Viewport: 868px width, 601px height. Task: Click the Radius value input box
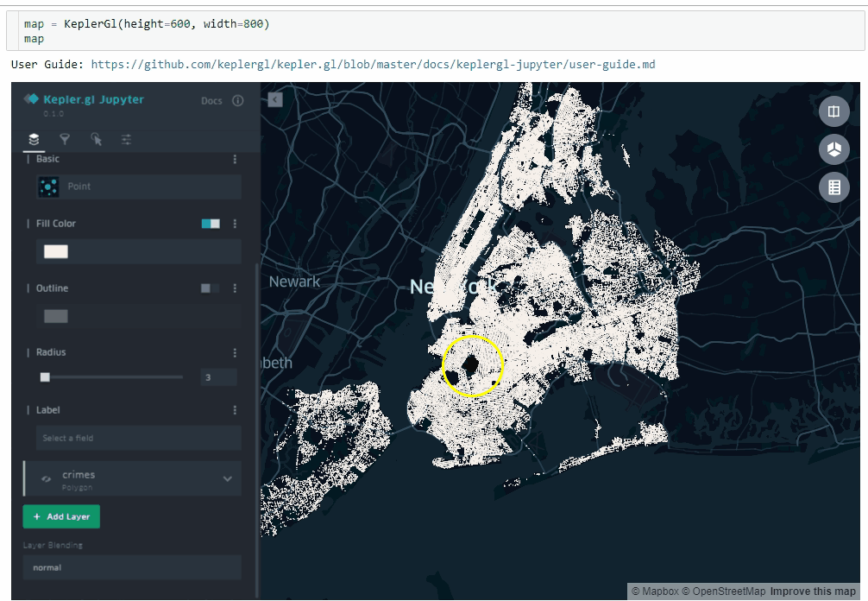(x=218, y=377)
